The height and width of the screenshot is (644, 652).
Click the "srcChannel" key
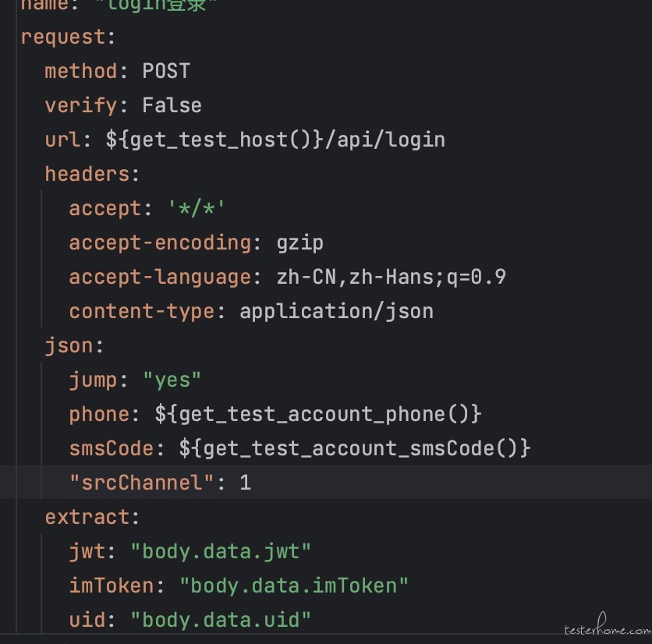[x=141, y=483]
